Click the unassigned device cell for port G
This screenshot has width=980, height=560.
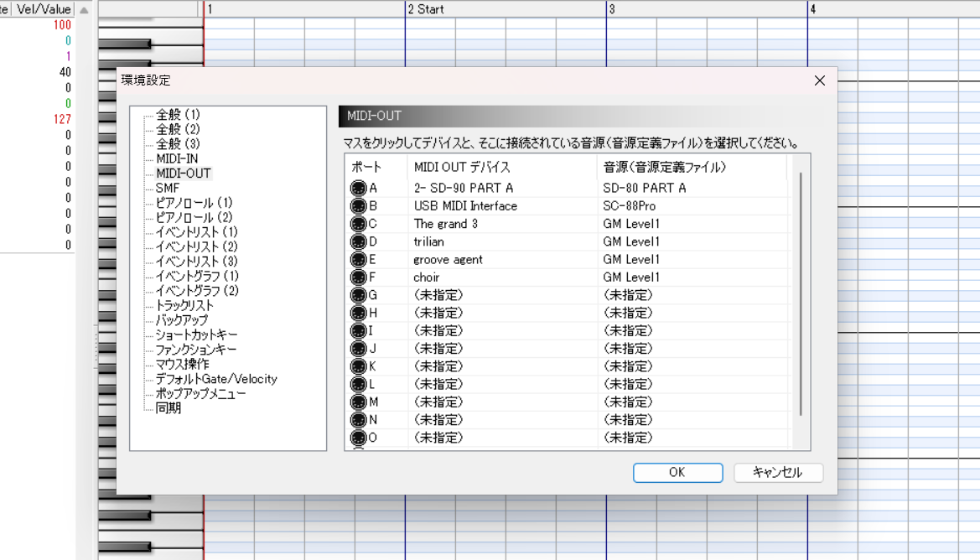[x=503, y=295]
